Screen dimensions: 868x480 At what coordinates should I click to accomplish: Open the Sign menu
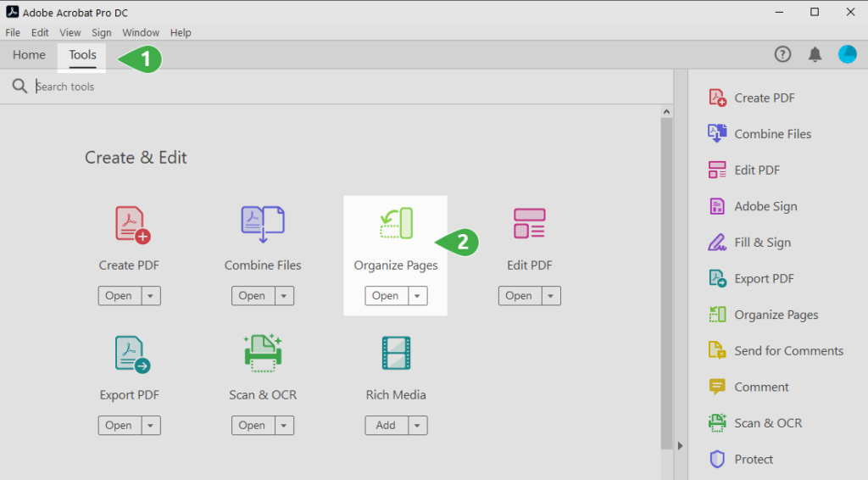[x=102, y=33]
